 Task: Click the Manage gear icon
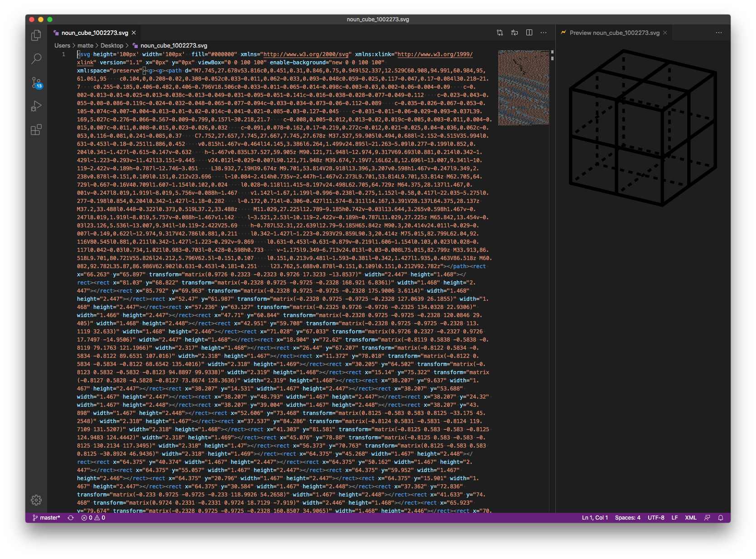36,500
